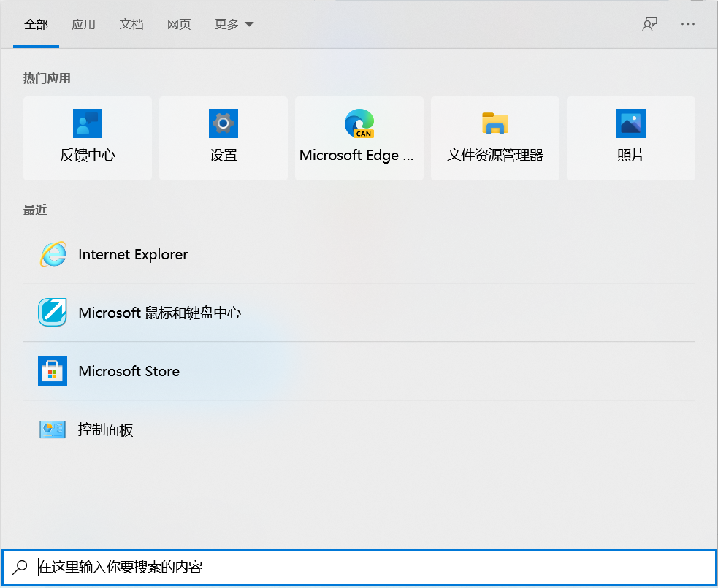
Task: Switch to the 网页 tab
Action: click(x=179, y=24)
